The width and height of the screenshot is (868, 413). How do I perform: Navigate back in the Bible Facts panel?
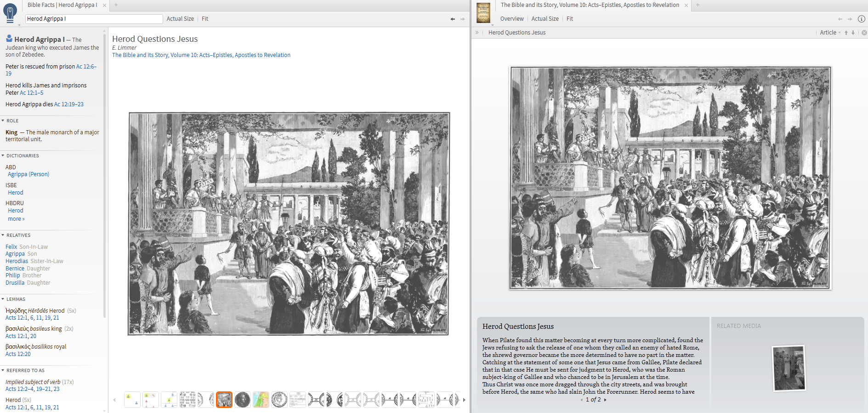(453, 19)
